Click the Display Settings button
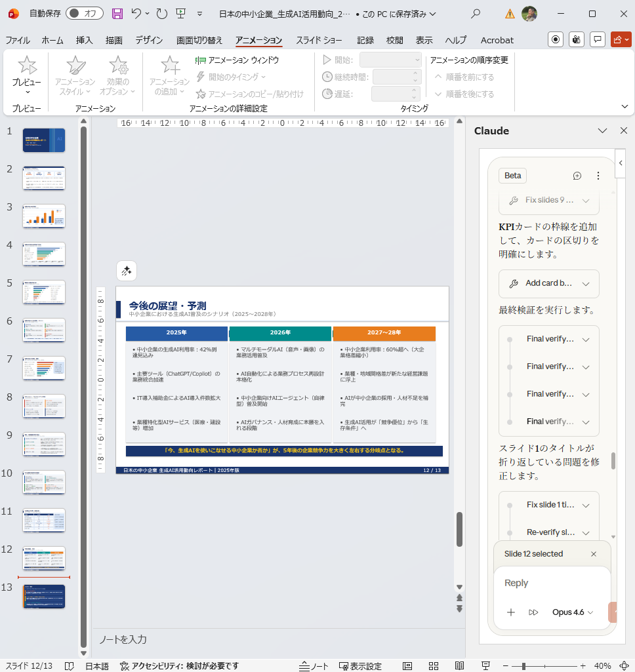 point(360,666)
